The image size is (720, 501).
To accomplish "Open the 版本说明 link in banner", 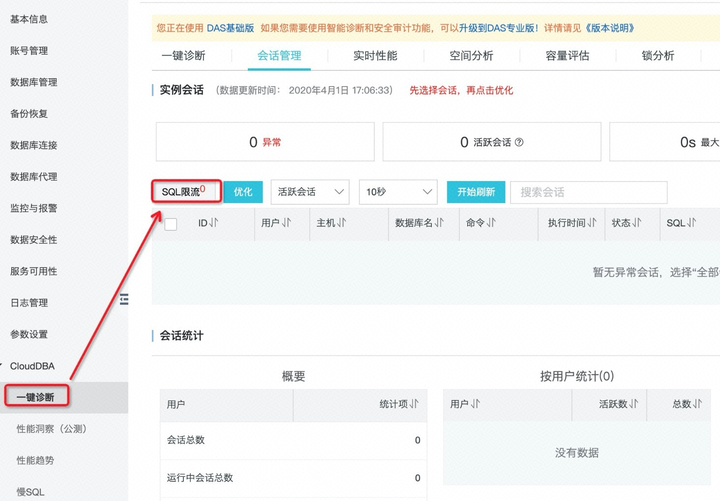I will point(609,28).
